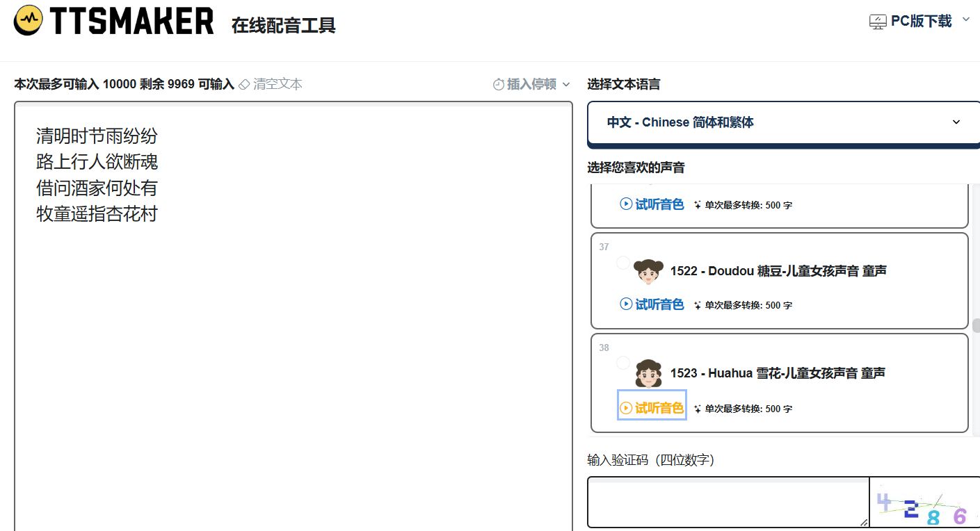Open the 中文 - Chinese language dropdown

click(783, 122)
